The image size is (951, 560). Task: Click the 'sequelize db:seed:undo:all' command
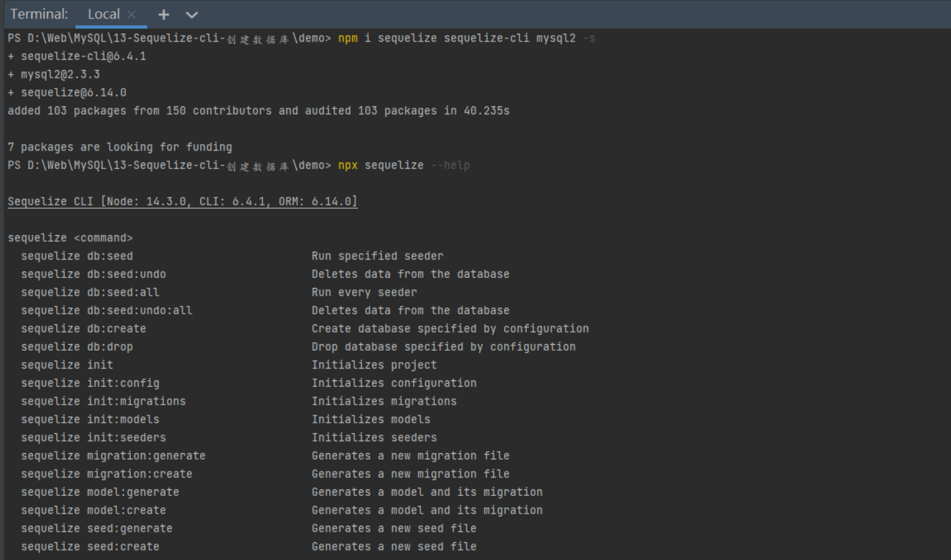(106, 310)
